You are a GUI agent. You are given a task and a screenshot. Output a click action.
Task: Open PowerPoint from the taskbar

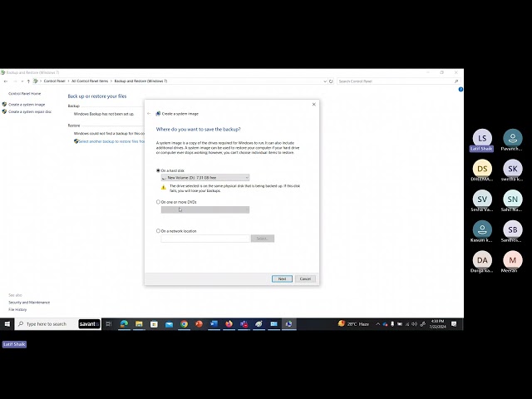(199, 324)
